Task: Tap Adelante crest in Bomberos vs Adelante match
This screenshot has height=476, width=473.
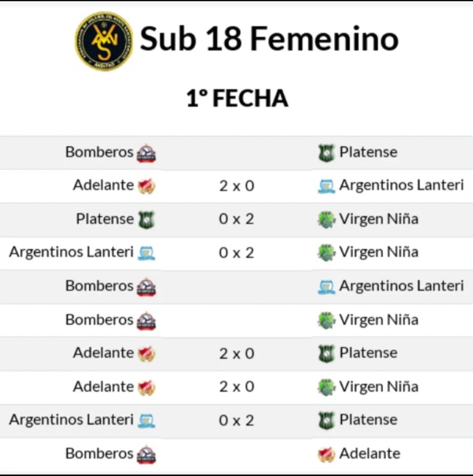Action: pos(326,455)
